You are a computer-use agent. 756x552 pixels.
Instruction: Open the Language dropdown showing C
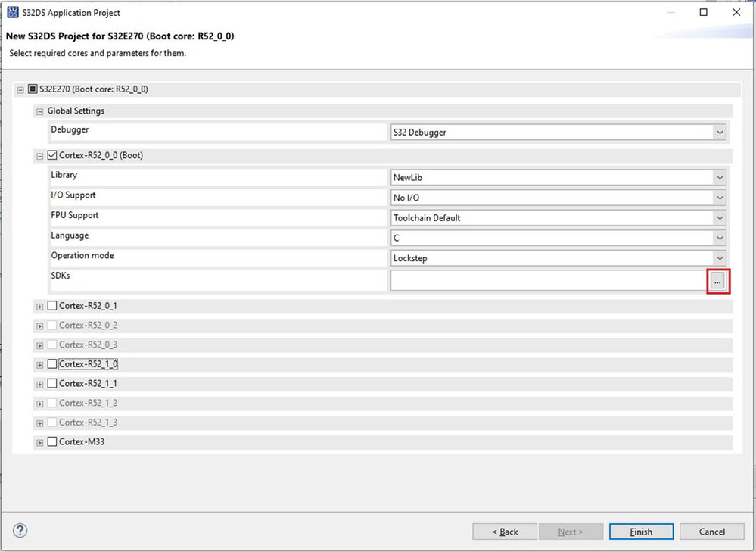[x=558, y=239]
